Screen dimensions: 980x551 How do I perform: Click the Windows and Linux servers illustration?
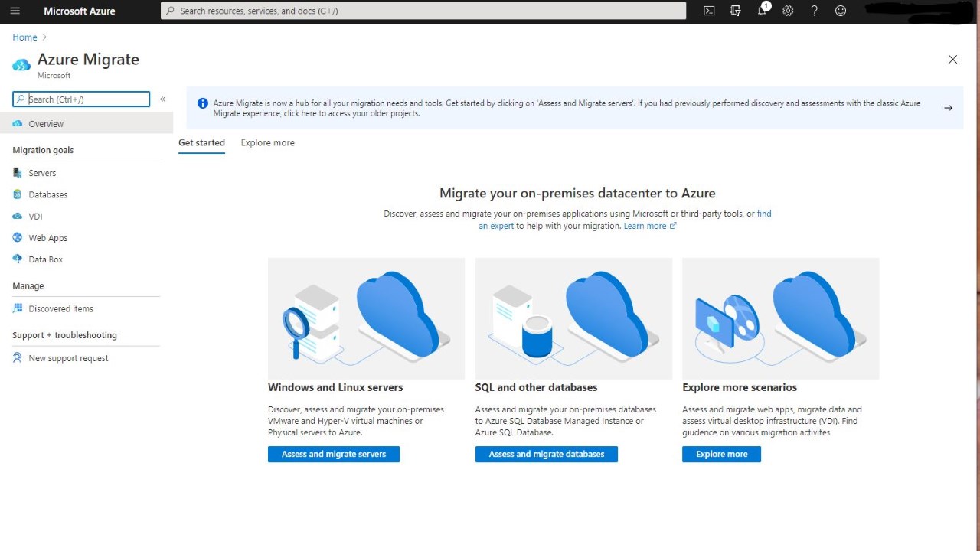pos(366,318)
